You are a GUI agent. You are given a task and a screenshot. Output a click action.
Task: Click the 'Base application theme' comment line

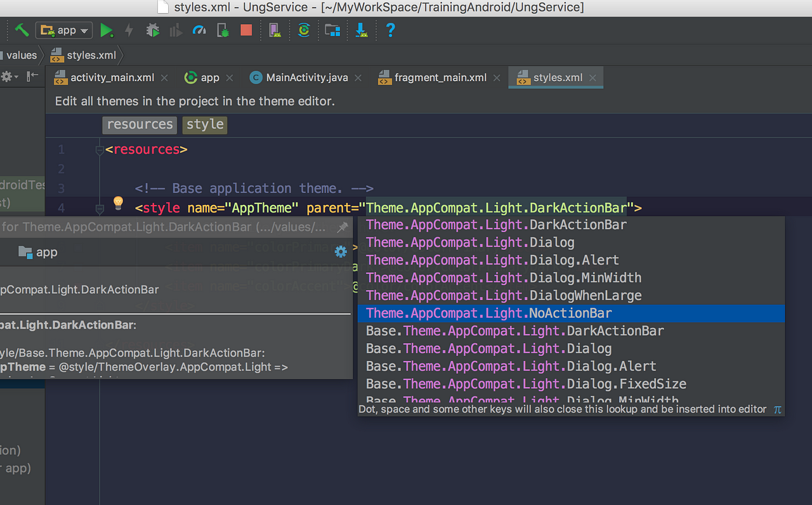tap(254, 188)
